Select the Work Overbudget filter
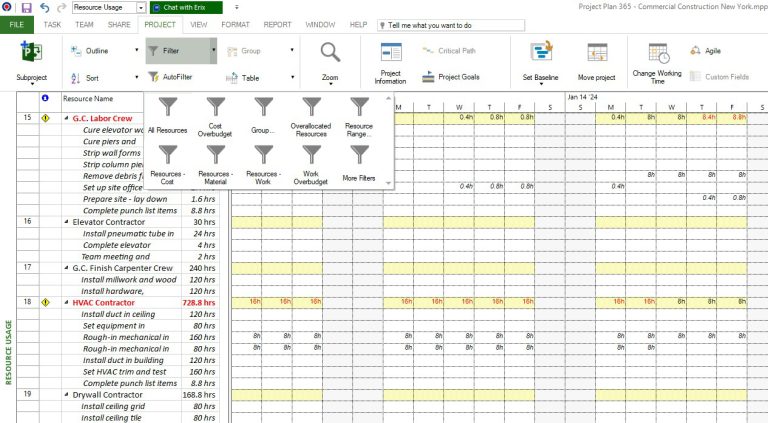 pos(311,164)
